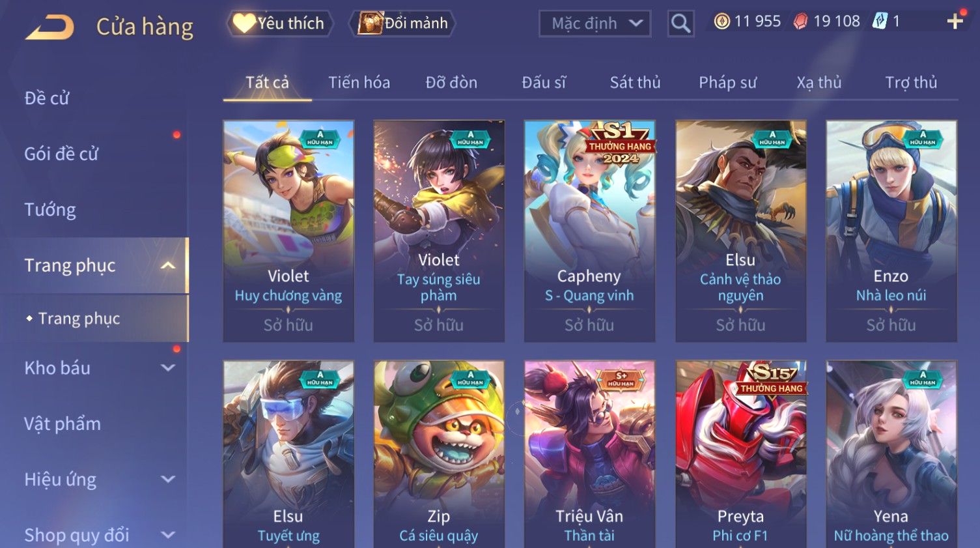
Task: Open Đổi mảnh fragment exchange
Action: point(402,23)
